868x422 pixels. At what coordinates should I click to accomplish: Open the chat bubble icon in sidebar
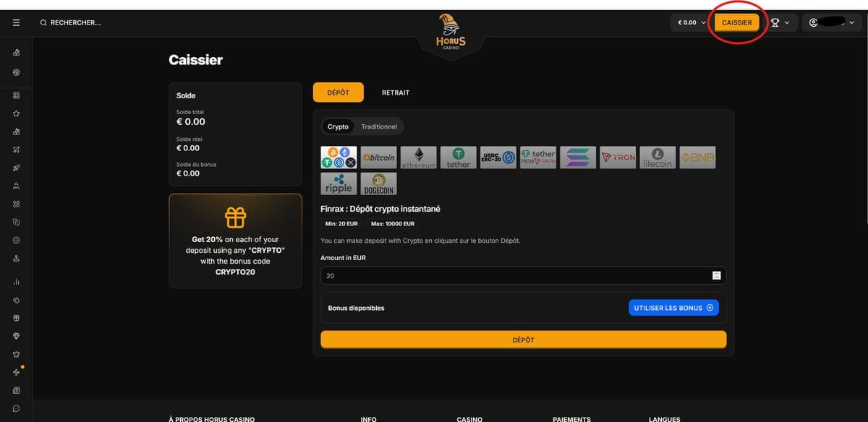pos(16,408)
